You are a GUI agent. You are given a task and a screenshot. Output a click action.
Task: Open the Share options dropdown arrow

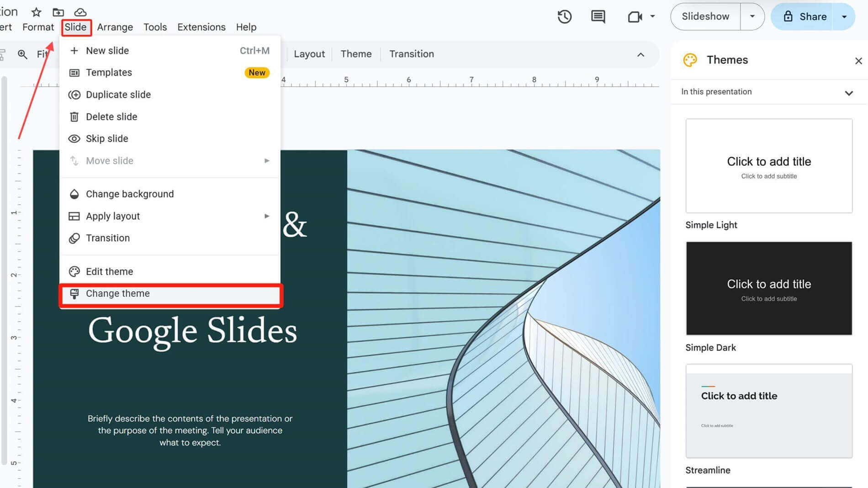pyautogui.click(x=844, y=17)
